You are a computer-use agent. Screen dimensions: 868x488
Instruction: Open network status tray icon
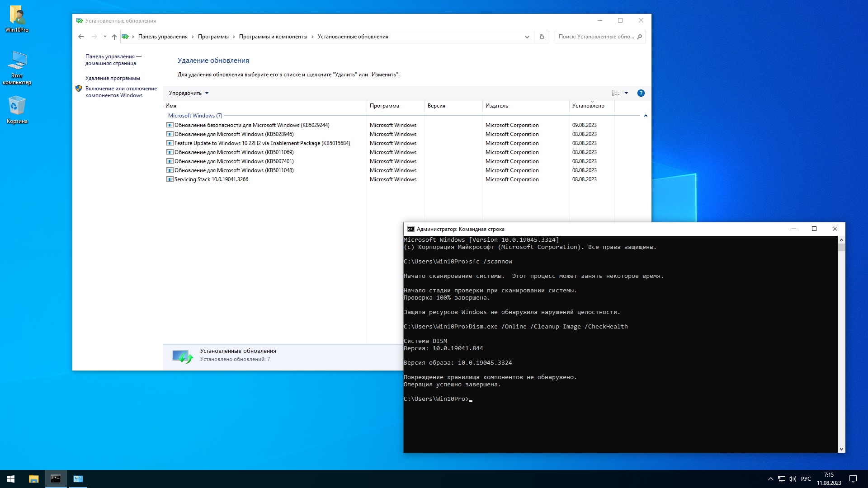coord(782,479)
